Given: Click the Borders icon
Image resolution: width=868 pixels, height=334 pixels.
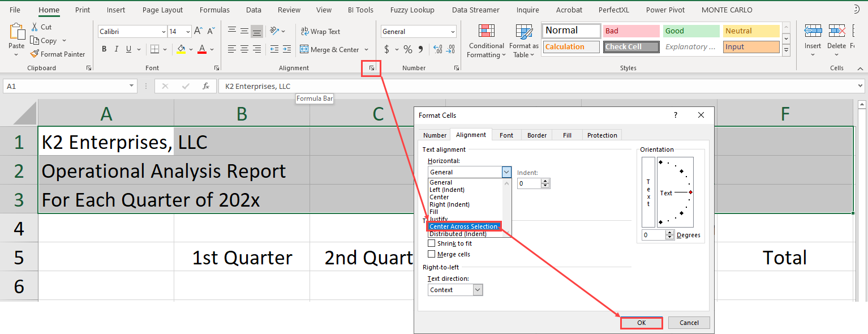Looking at the screenshot, I should (x=154, y=49).
